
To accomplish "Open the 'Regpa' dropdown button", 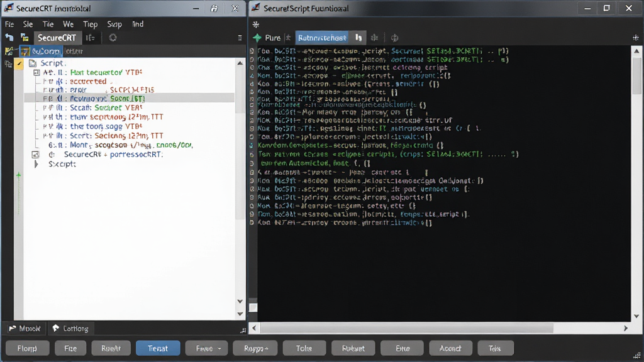I will (255, 348).
